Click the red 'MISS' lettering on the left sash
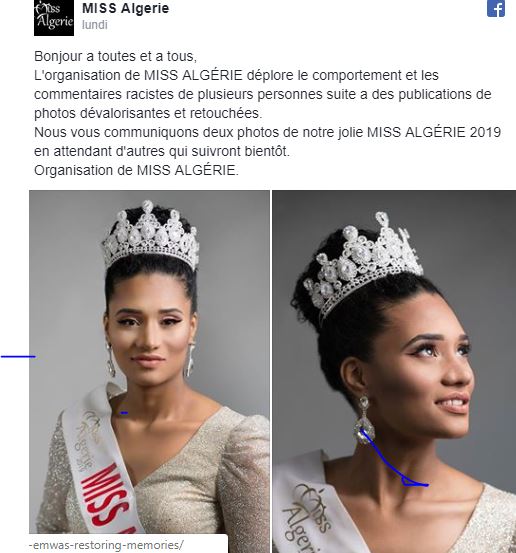The image size is (516, 553). [x=108, y=497]
